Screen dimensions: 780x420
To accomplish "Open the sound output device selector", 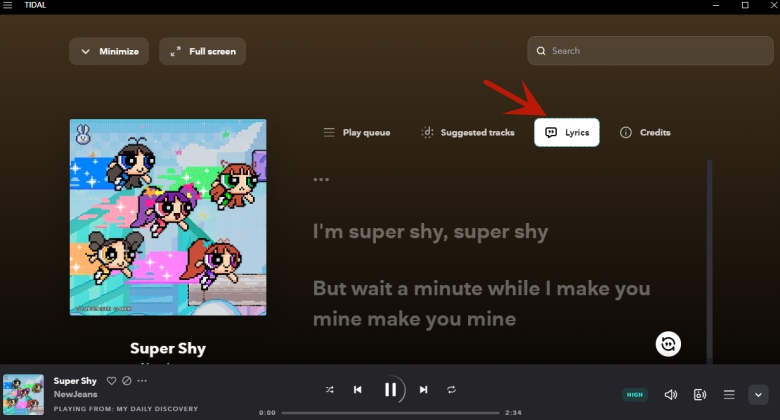I will (x=700, y=395).
